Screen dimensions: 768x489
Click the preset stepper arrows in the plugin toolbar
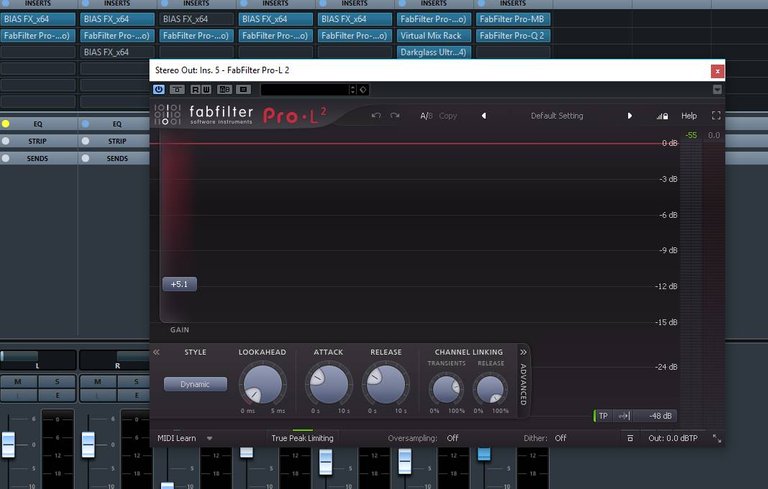point(352,89)
